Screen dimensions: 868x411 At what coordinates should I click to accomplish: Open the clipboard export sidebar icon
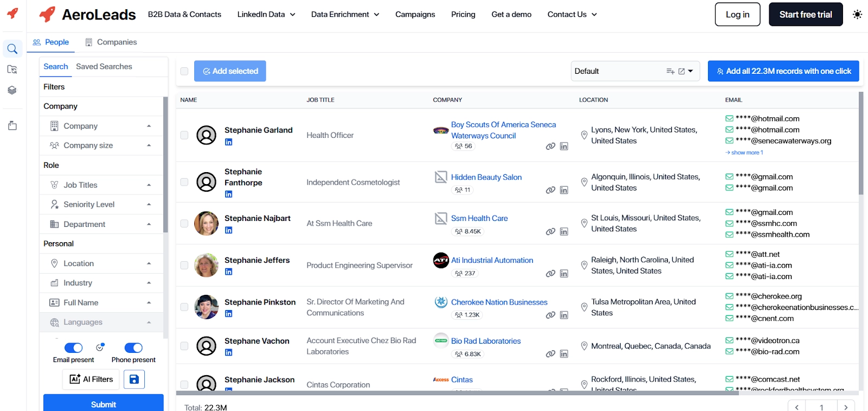tap(12, 126)
